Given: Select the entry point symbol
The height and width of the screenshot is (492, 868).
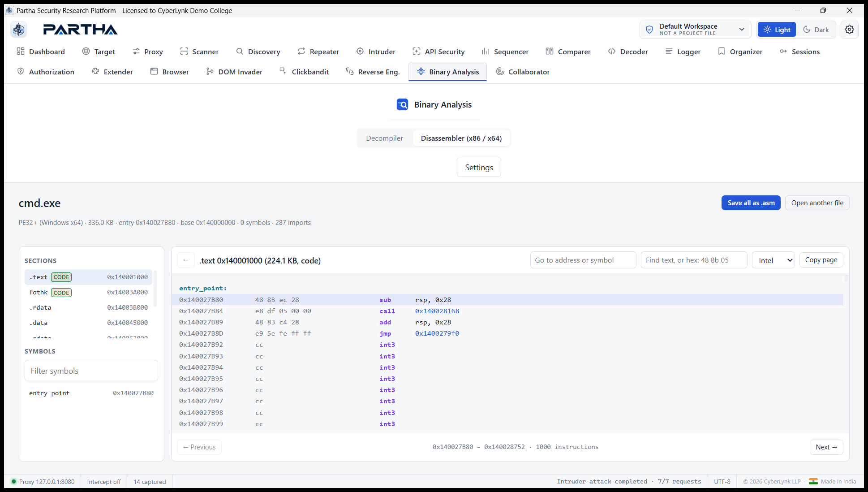Looking at the screenshot, I should coord(91,393).
